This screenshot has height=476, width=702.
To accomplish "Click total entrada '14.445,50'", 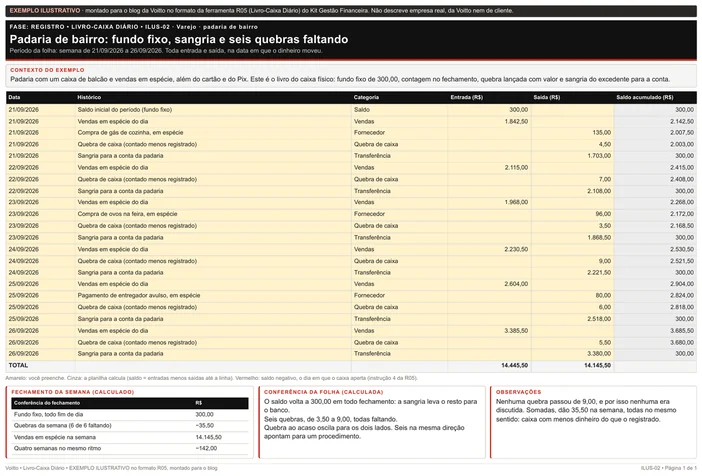I will [x=514, y=365].
